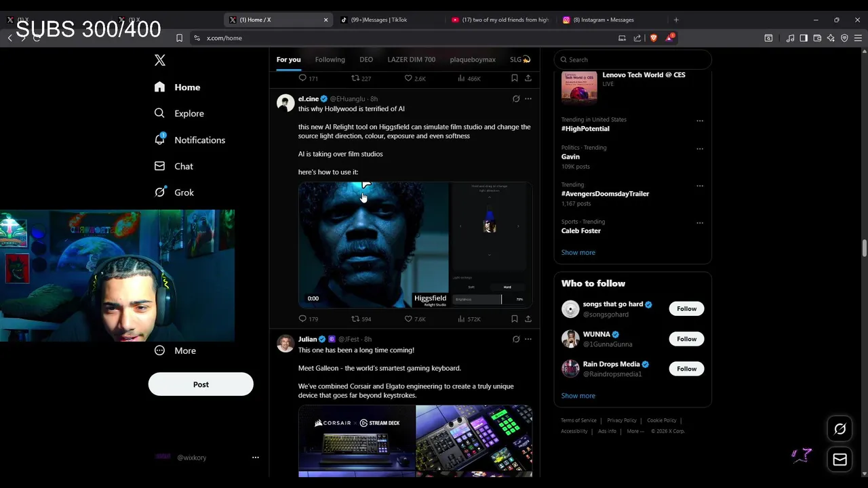Image resolution: width=868 pixels, height=488 pixels.
Task: Click the X logo in sidebar
Action: 160,60
